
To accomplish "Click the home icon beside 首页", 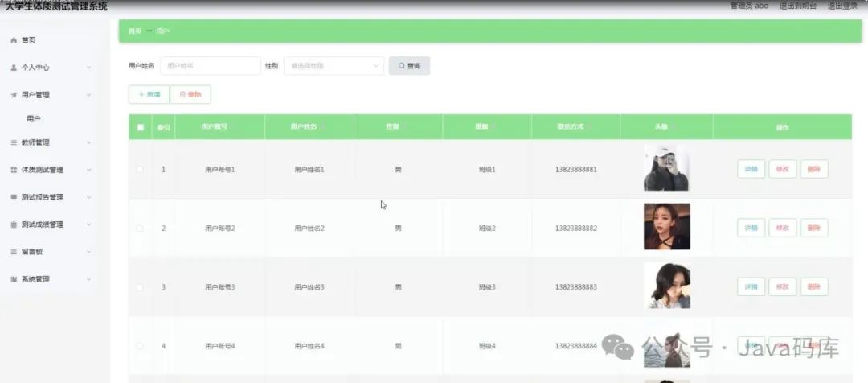I will (x=14, y=40).
